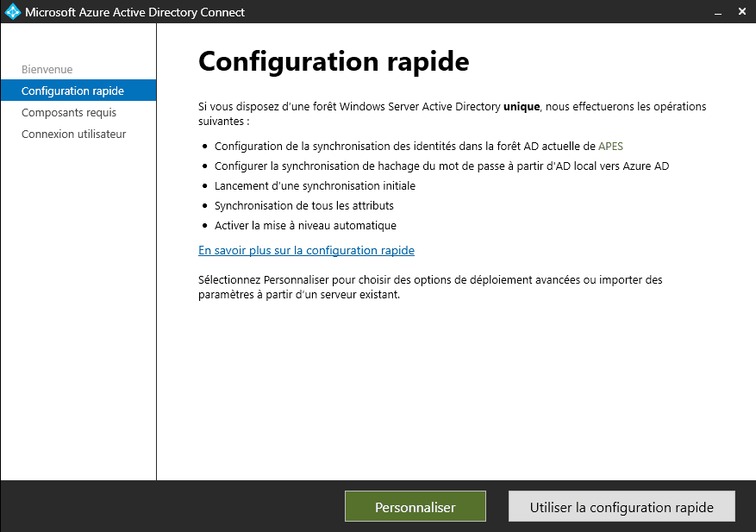This screenshot has height=532, width=756.
Task: Close the Azure AD Connect wizard
Action: coord(742,12)
